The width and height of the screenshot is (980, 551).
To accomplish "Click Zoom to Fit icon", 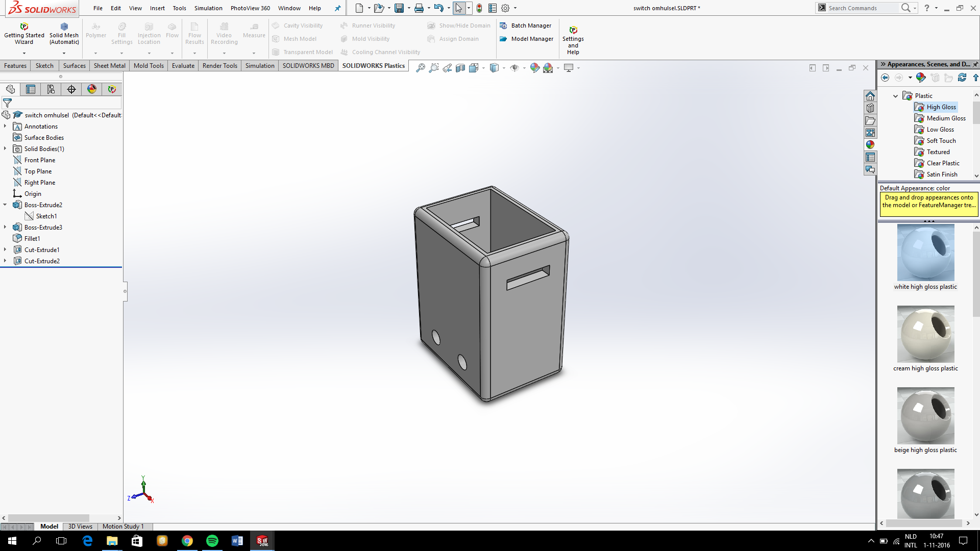I will coord(420,68).
